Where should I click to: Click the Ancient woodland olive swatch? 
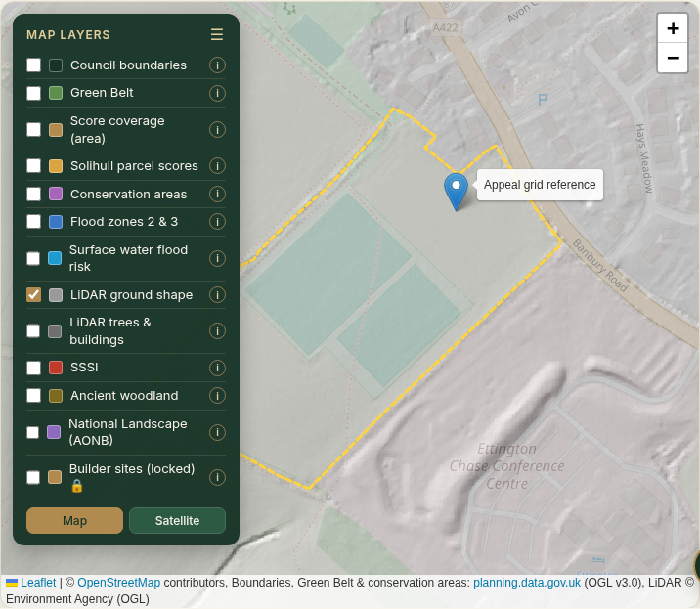pyautogui.click(x=56, y=396)
